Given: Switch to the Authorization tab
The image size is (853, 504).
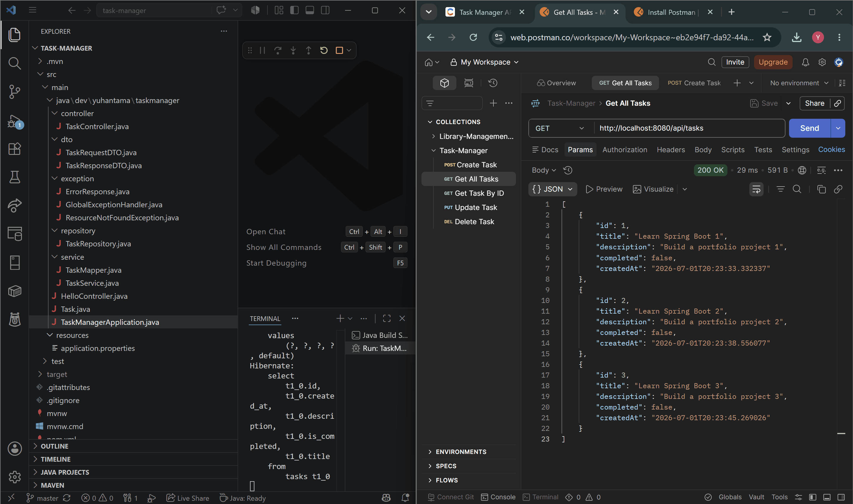Looking at the screenshot, I should click(x=624, y=150).
